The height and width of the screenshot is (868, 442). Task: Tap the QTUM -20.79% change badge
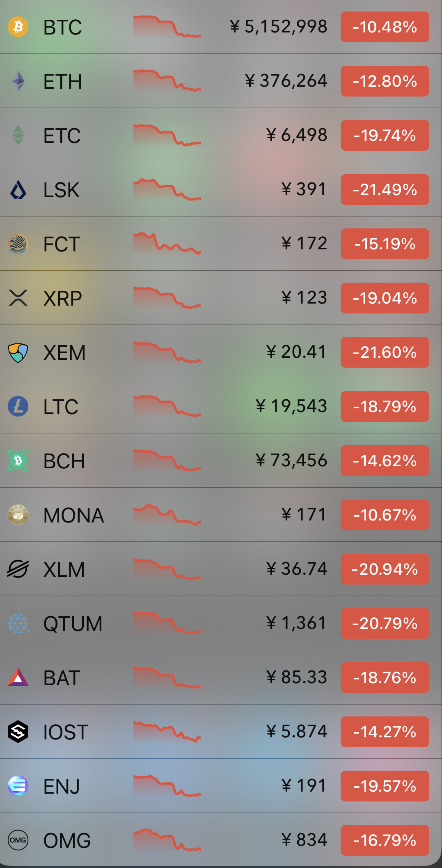(x=385, y=624)
